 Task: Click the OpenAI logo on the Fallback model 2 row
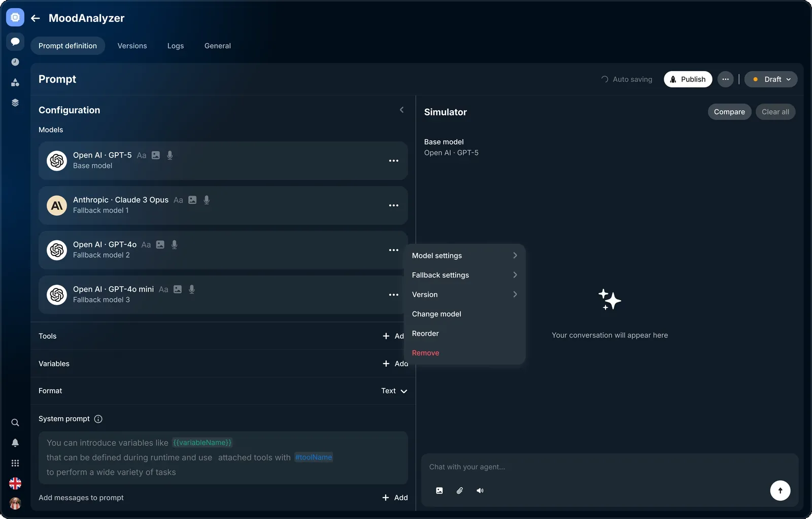[57, 250]
